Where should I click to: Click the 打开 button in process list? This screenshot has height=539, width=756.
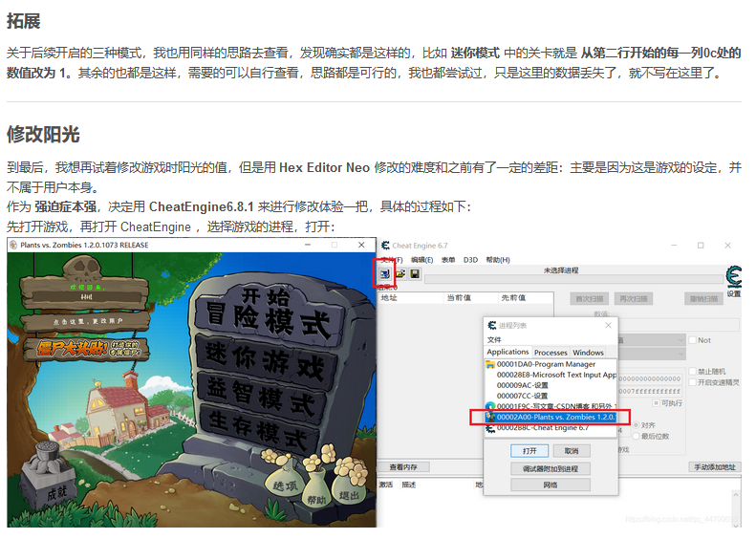click(x=529, y=451)
